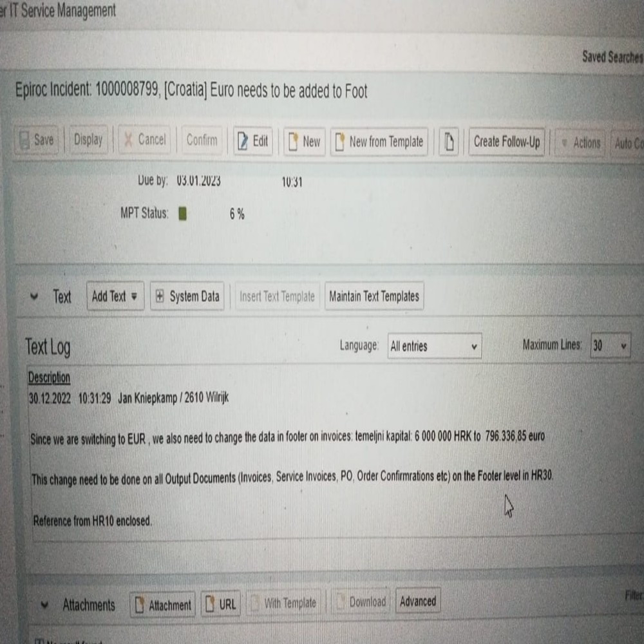Click the "Due by:" label

click(153, 180)
